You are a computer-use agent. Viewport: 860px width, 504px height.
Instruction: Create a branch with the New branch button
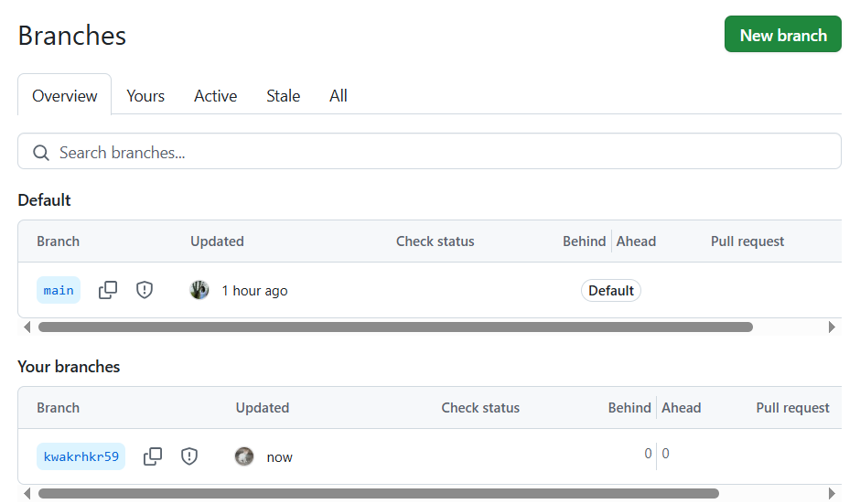click(x=782, y=34)
